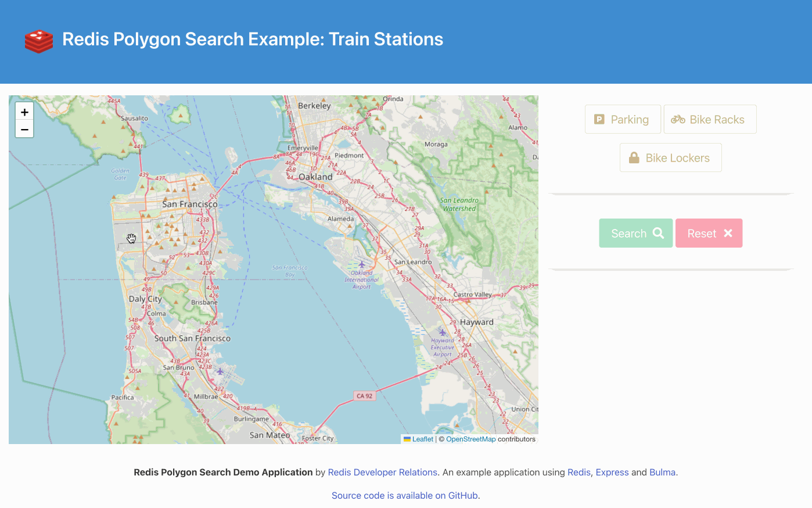Screen dimensions: 812x508
Task: Click the pink Reset button
Action: (x=709, y=233)
